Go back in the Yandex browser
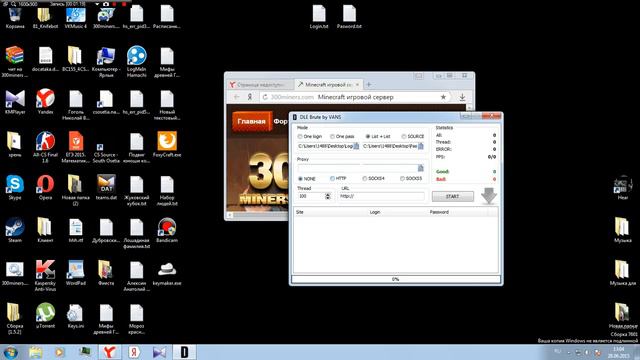The width and height of the screenshot is (640, 360). point(236,97)
